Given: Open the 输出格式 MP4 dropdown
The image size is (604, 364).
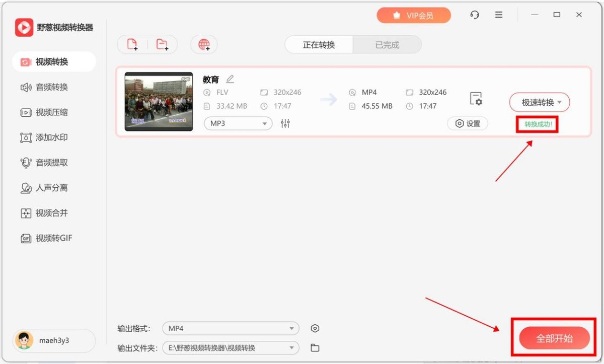Looking at the screenshot, I should point(231,328).
